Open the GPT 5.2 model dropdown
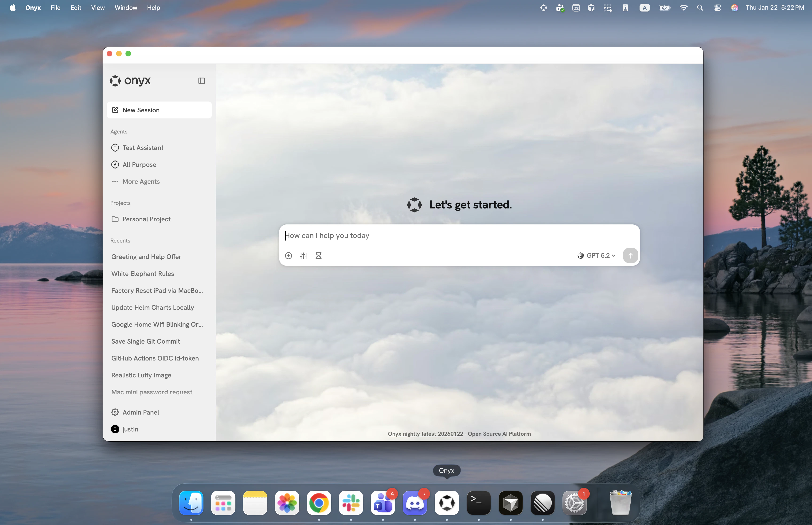Screen dimensions: 812x525 (597, 255)
